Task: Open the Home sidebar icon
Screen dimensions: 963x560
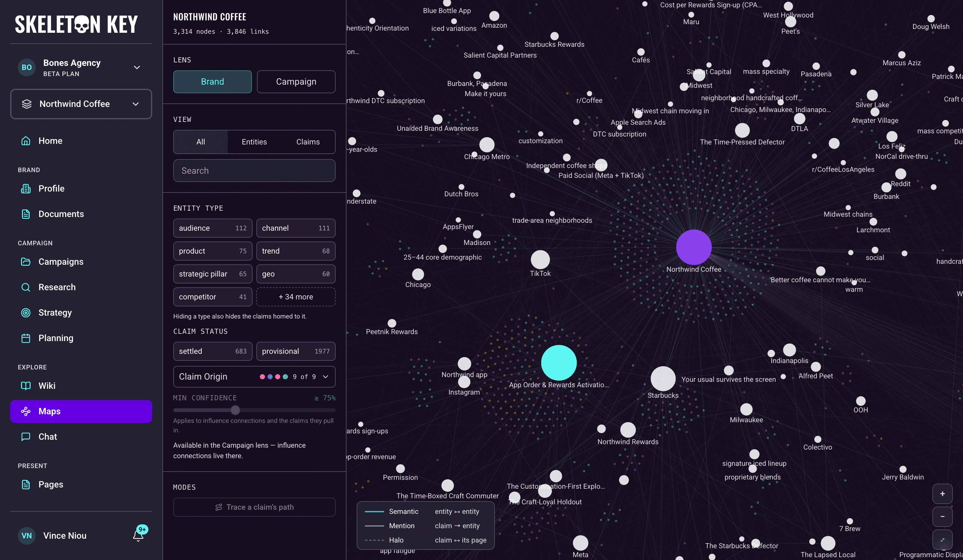Action: (25, 141)
